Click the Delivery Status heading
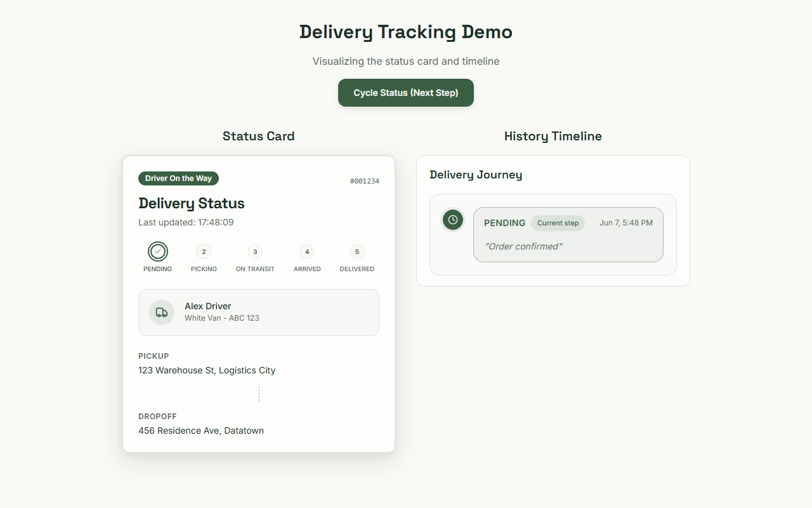This screenshot has width=812, height=508. (x=192, y=203)
